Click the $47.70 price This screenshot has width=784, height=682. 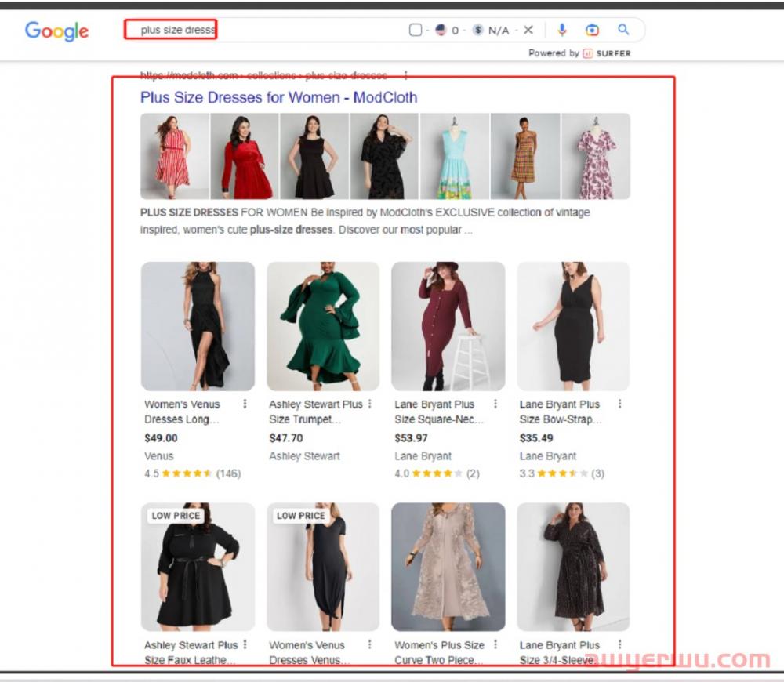pyautogui.click(x=285, y=438)
